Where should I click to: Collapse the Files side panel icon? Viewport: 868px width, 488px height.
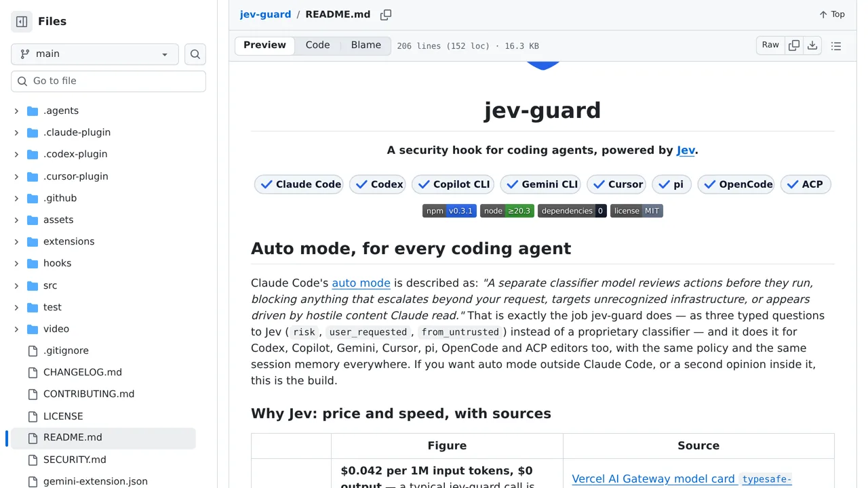pos(22,22)
